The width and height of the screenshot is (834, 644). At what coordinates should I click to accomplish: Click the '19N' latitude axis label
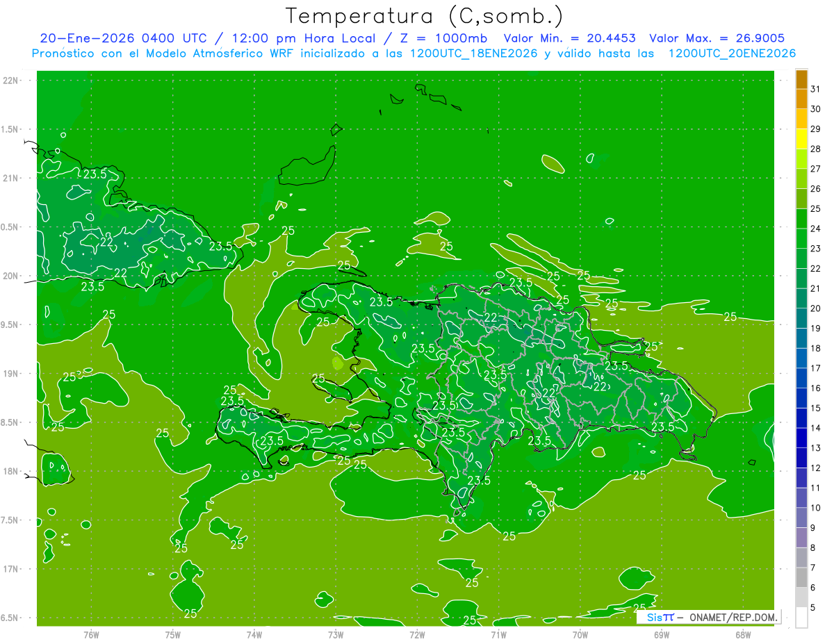10,374
